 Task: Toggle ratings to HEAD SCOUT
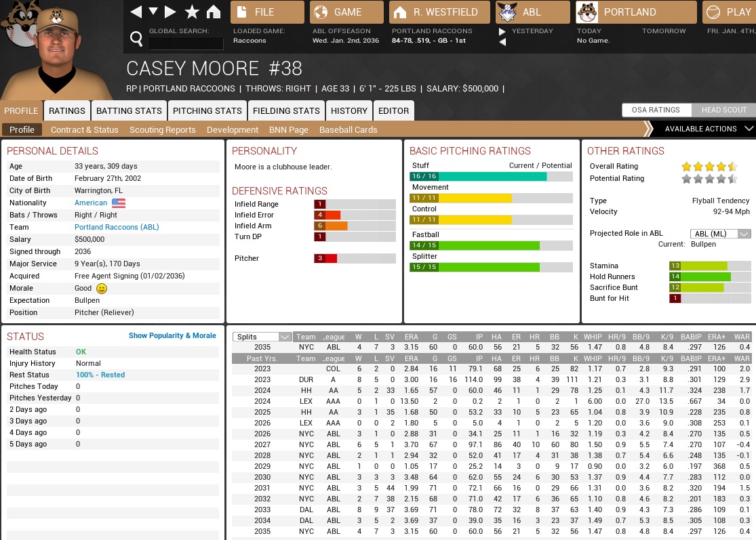coord(723,110)
